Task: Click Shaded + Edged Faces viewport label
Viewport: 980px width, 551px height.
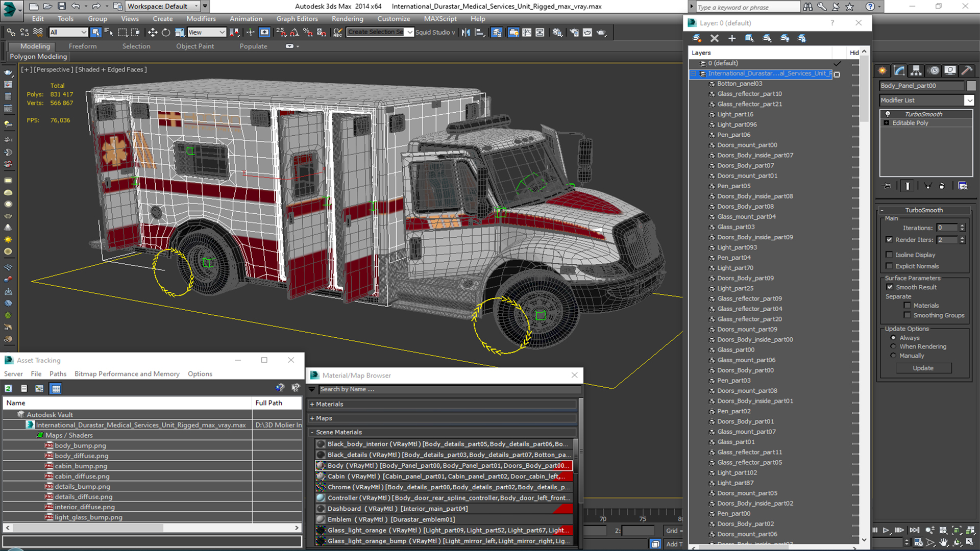Action: (111, 69)
